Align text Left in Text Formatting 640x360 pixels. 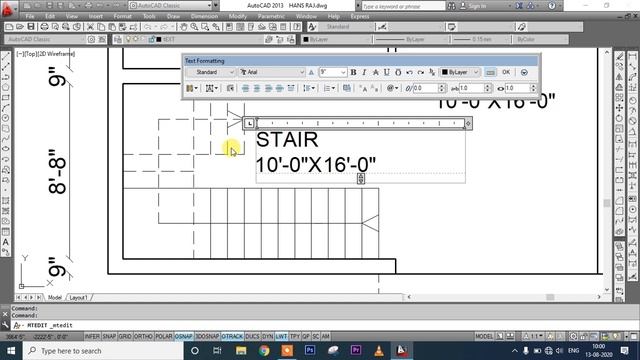245,88
